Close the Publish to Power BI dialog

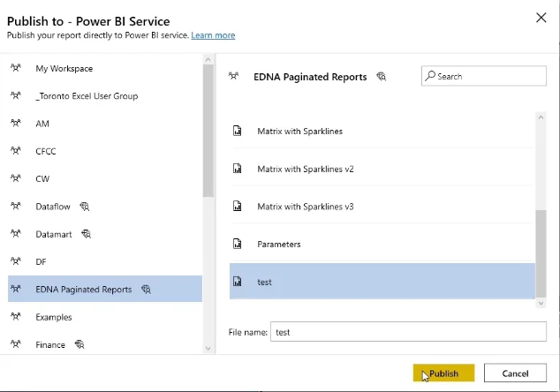point(541,18)
